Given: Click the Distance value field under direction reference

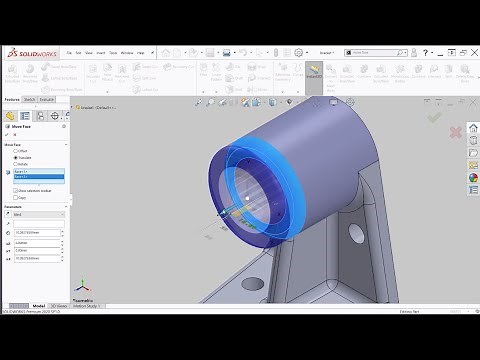Looking at the screenshot, I should click(37, 233).
